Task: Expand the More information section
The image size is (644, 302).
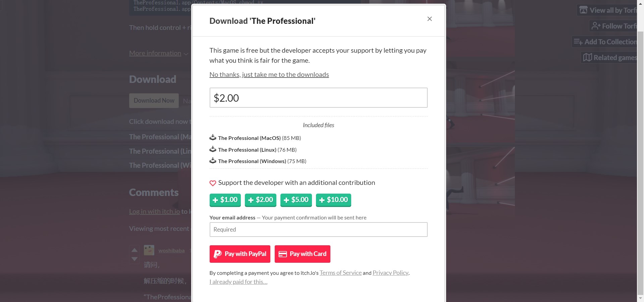Action: [158, 53]
